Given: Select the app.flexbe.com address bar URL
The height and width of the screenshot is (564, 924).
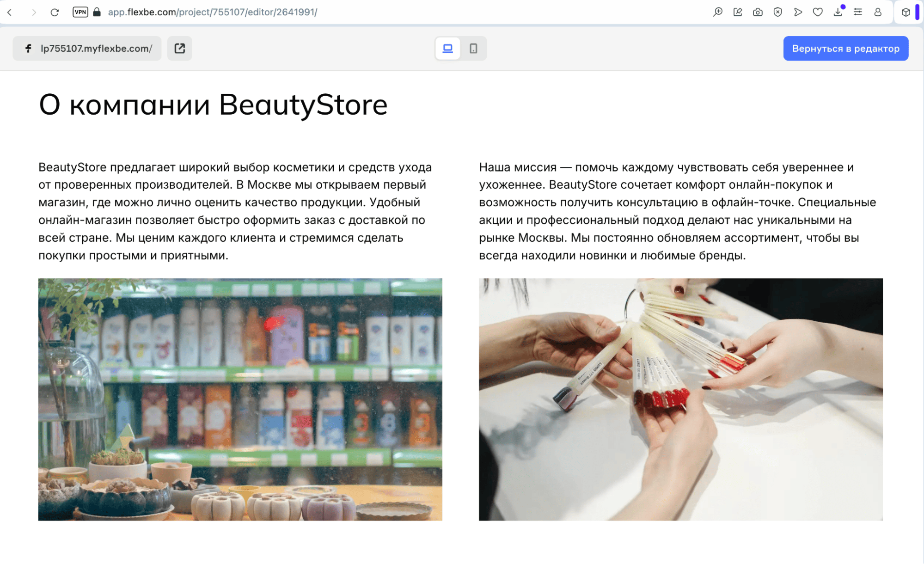Looking at the screenshot, I should click(x=213, y=12).
